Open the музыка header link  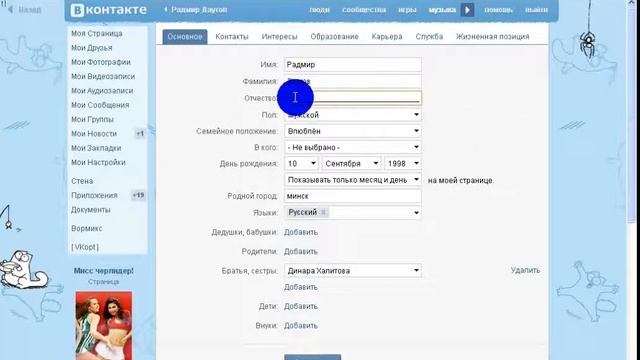coord(442,10)
